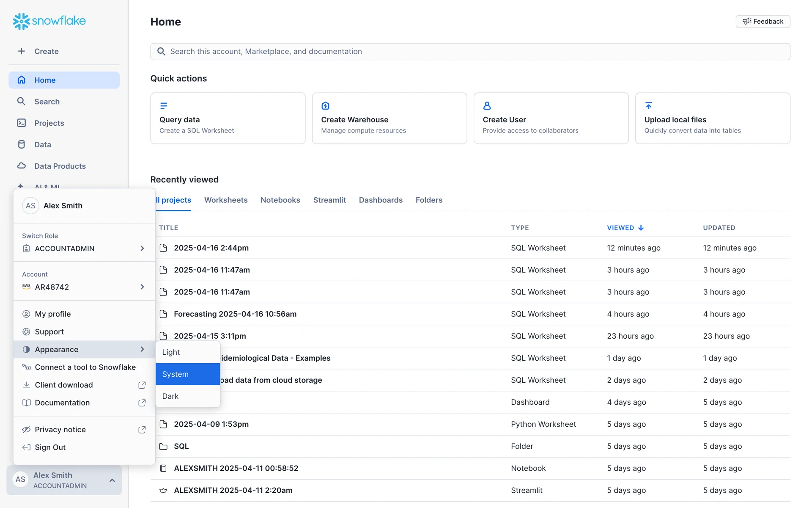Click the Create Warehouse icon
Screen dimensions: 812x508
coord(325,105)
